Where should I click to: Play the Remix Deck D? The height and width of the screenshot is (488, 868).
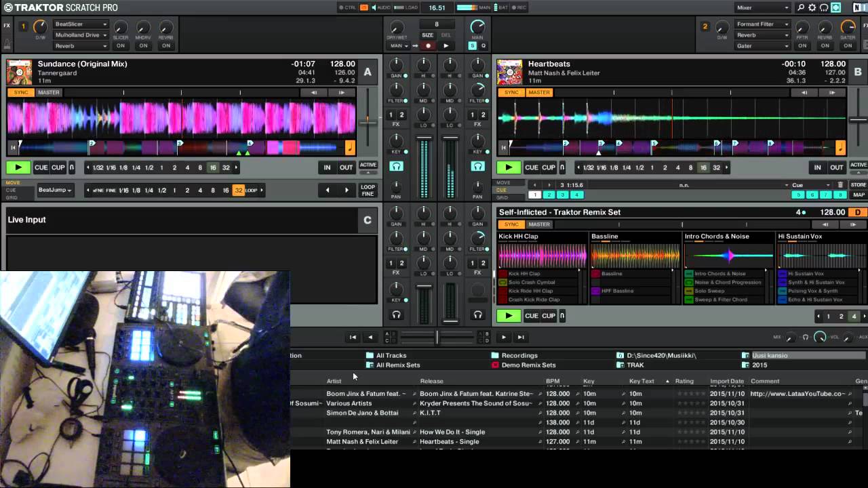(x=509, y=315)
